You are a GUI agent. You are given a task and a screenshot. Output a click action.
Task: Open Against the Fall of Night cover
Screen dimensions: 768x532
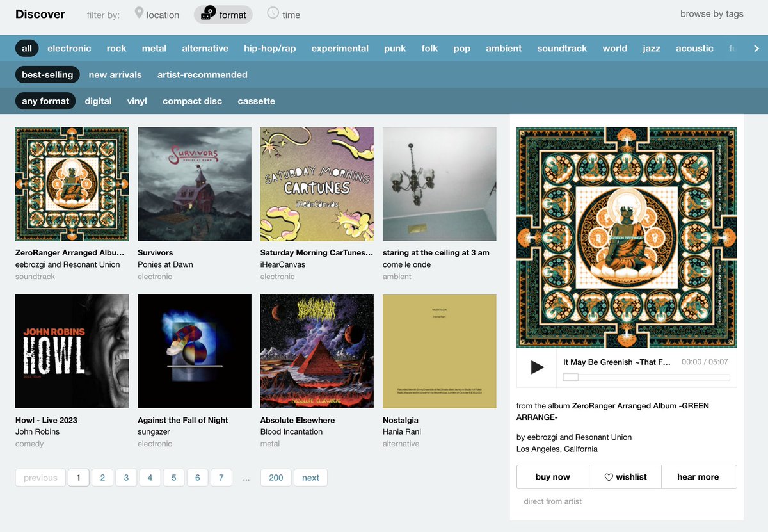195,351
